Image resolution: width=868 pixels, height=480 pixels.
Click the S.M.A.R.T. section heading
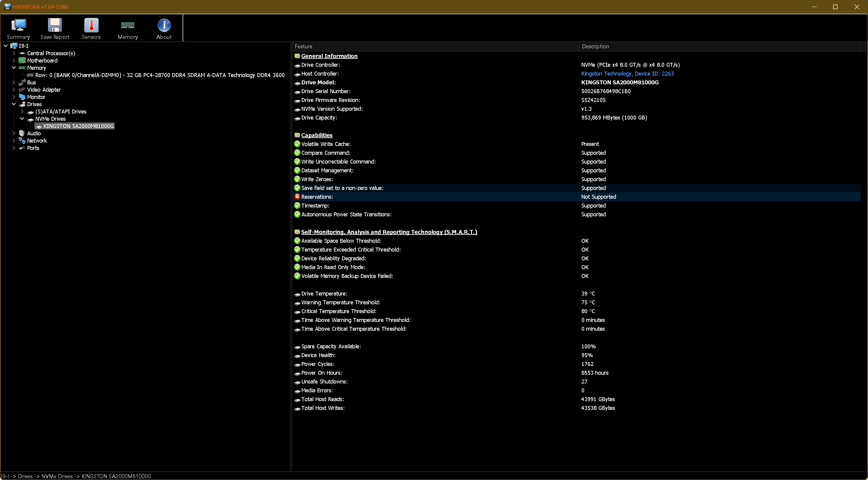pyautogui.click(x=389, y=232)
